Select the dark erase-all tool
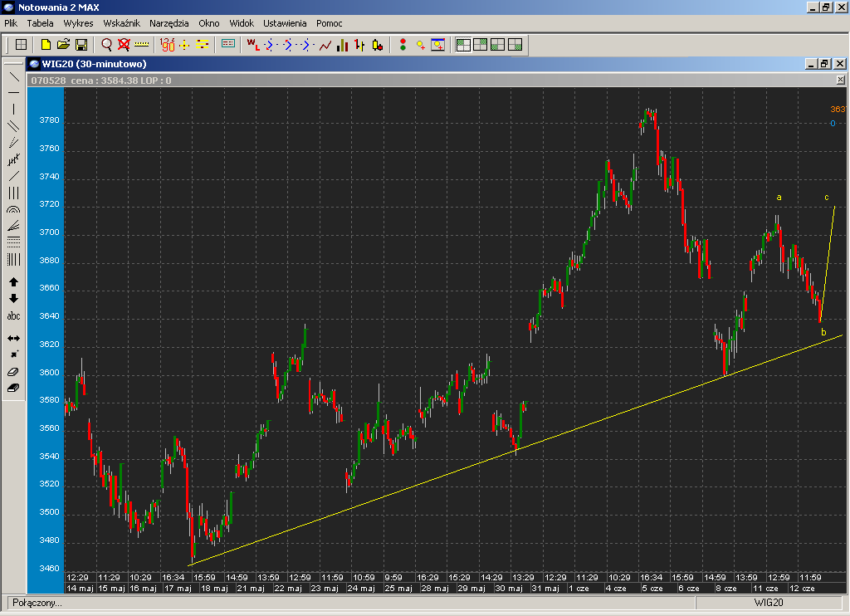Screen dimensions: 850x616 13,389
